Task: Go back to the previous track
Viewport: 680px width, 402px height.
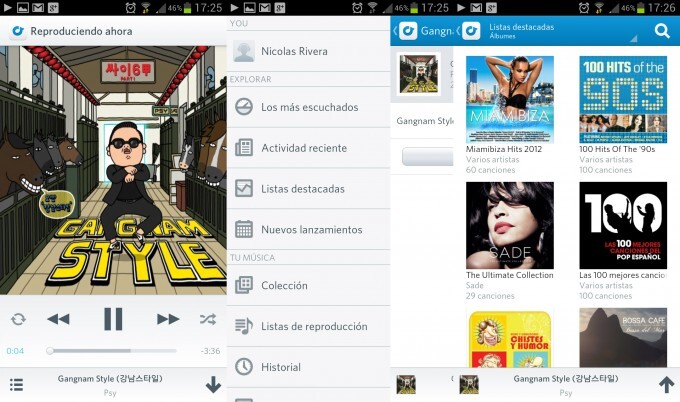Action: [x=58, y=319]
